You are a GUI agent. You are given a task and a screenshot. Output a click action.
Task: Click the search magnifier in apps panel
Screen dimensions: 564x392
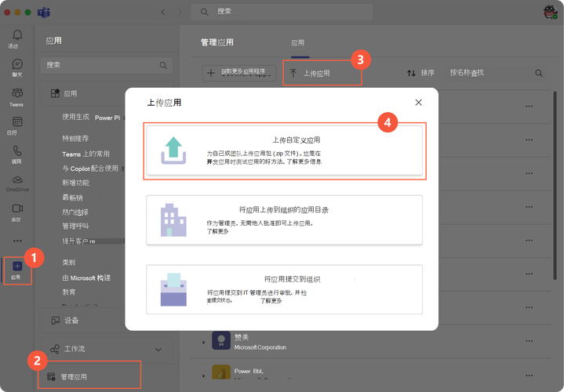(163, 65)
